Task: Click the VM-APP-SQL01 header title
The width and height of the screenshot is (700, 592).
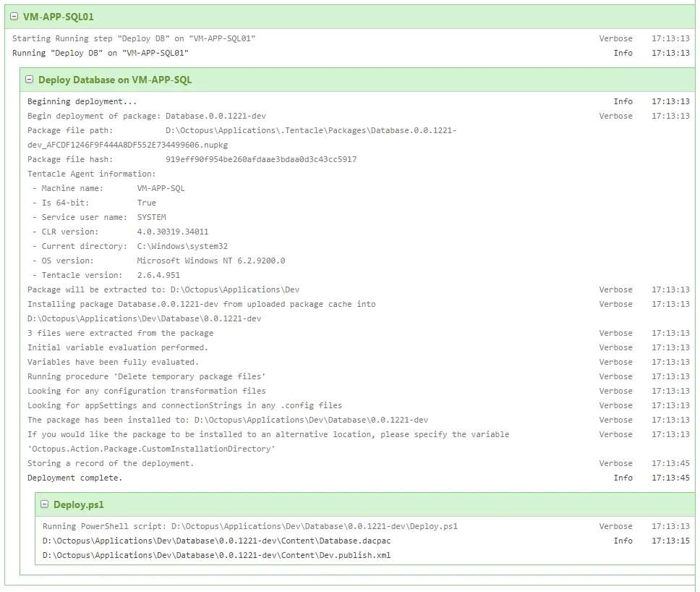Action: point(59,17)
